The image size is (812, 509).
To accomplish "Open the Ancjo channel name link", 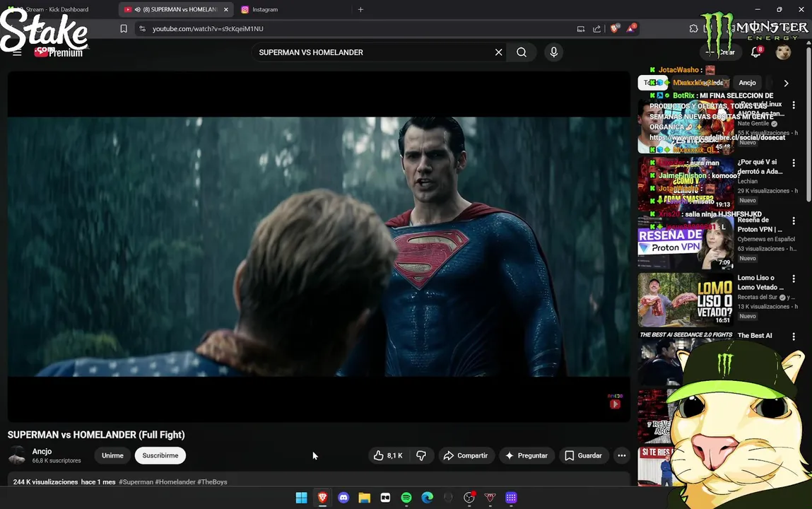I will pyautogui.click(x=42, y=452).
